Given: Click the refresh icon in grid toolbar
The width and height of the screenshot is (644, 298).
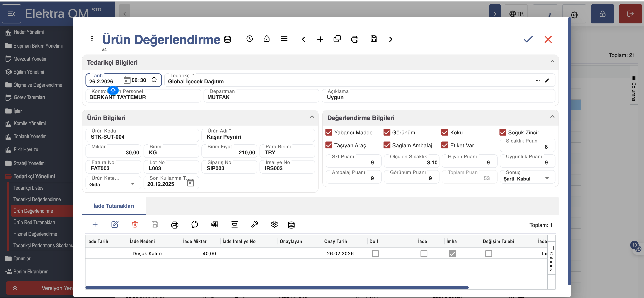Looking at the screenshot, I should click(x=195, y=224).
